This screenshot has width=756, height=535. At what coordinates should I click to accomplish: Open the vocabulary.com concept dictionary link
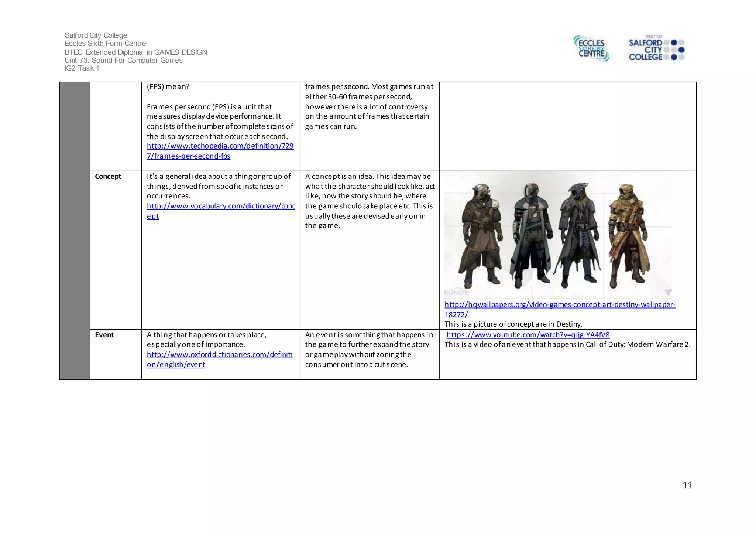pyautogui.click(x=221, y=211)
